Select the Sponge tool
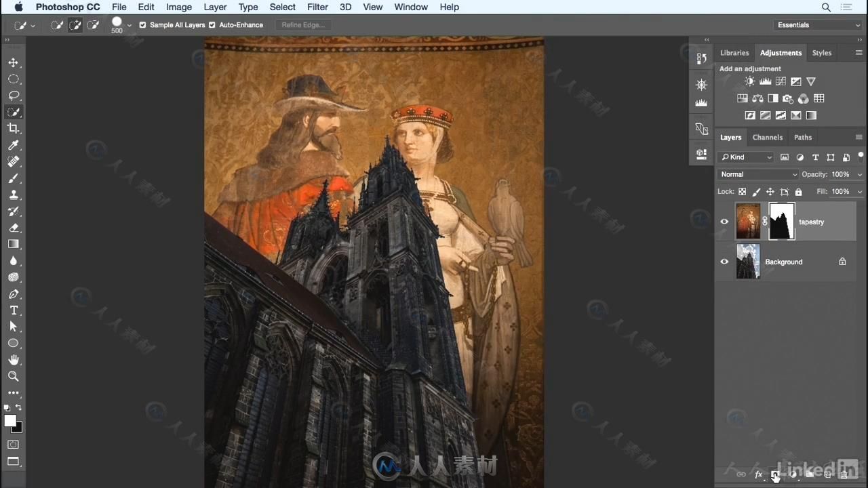 tap(13, 277)
